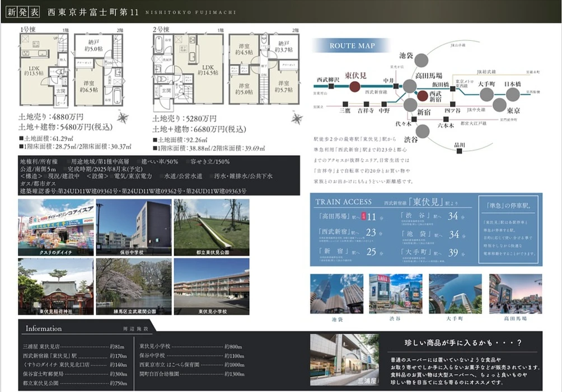The width and height of the screenshot is (562, 392).
Task: Click the 新発表 badge in the header
Action: [22, 12]
